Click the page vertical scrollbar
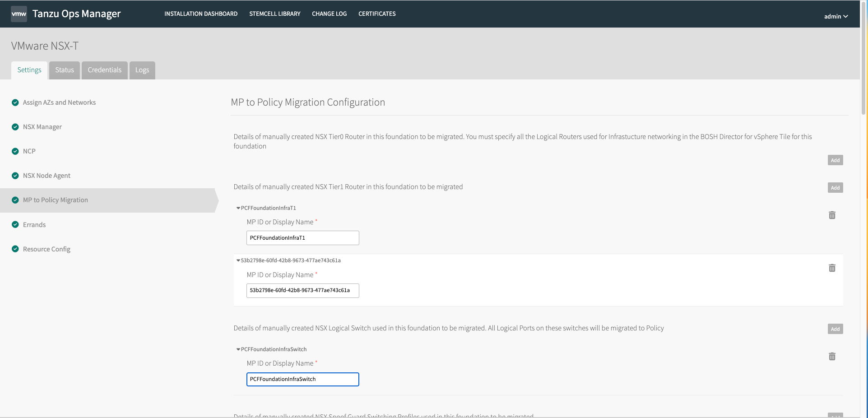 click(863, 59)
